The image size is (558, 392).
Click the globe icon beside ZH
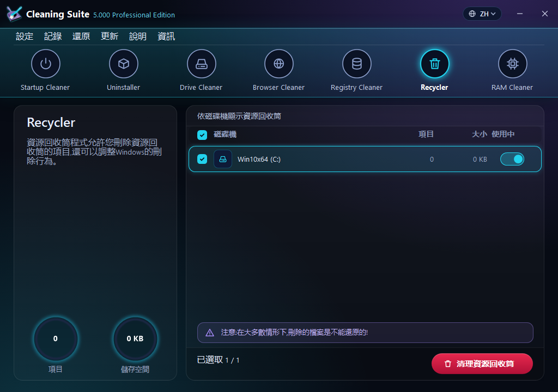pyautogui.click(x=472, y=14)
